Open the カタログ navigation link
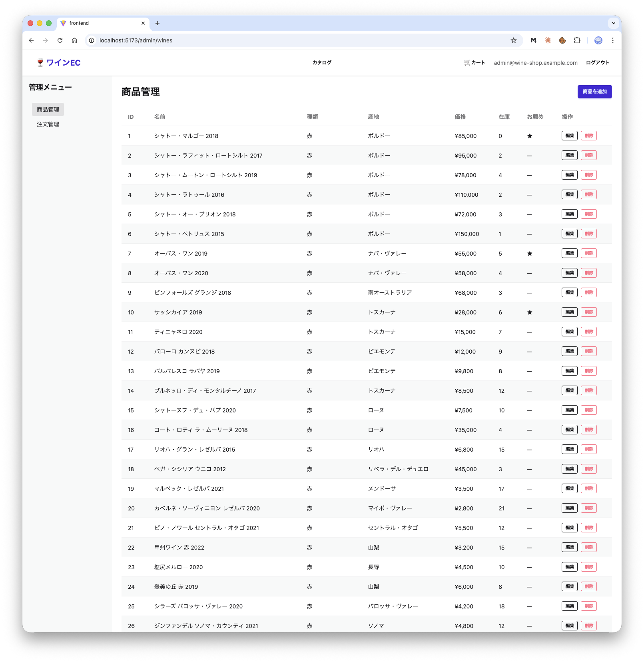The width and height of the screenshot is (644, 662). click(322, 63)
